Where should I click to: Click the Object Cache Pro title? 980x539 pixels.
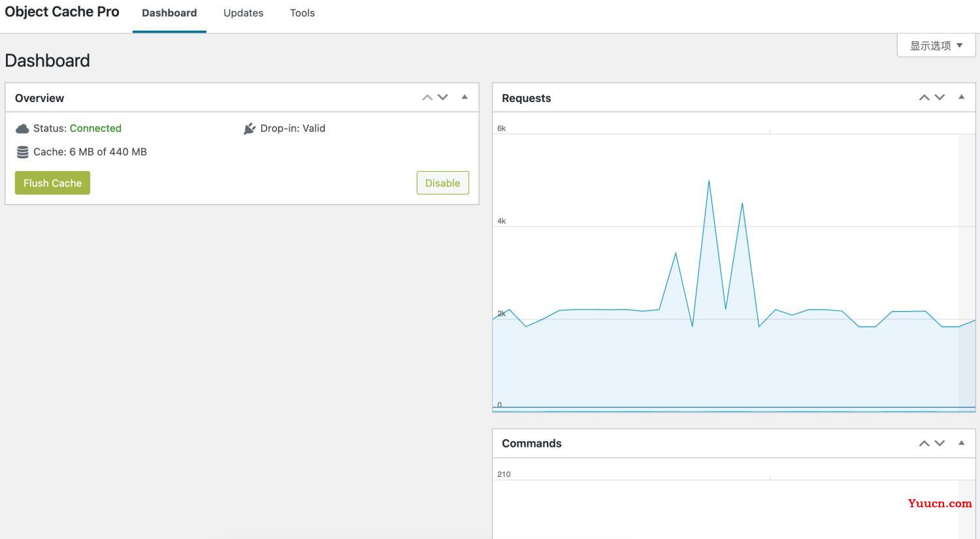click(x=62, y=12)
